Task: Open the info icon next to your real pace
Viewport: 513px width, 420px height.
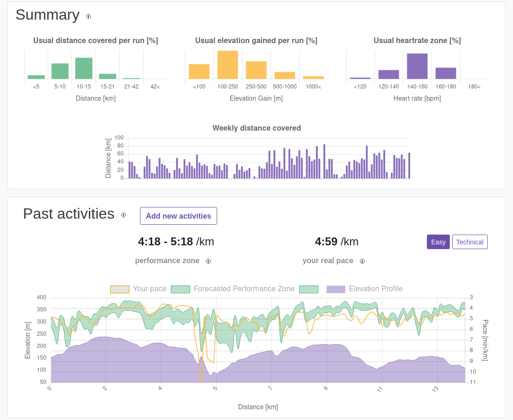Action: (362, 261)
